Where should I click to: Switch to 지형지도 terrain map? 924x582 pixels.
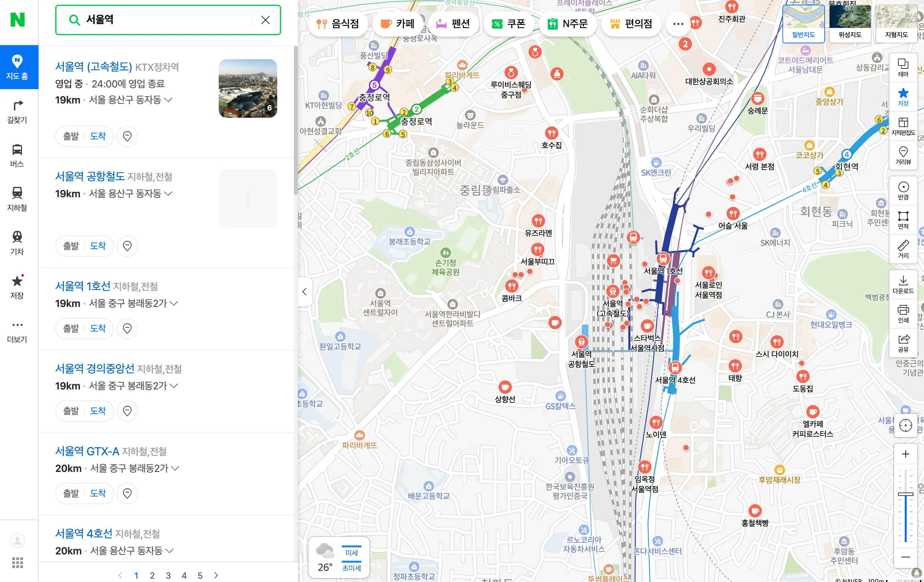click(x=896, y=24)
